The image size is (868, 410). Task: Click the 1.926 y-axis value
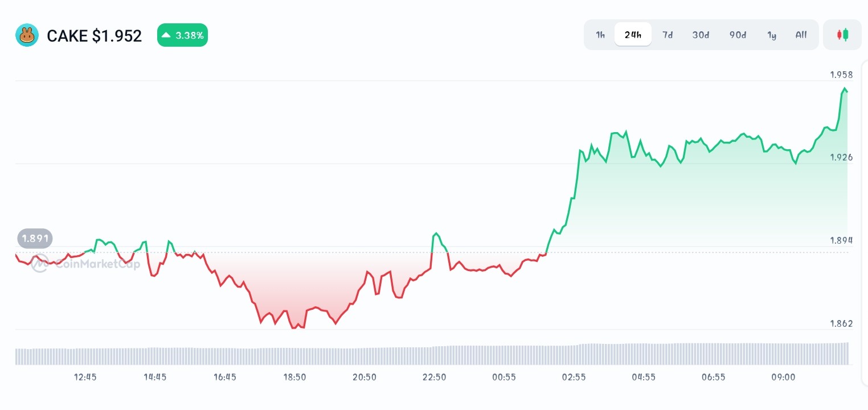pyautogui.click(x=841, y=157)
